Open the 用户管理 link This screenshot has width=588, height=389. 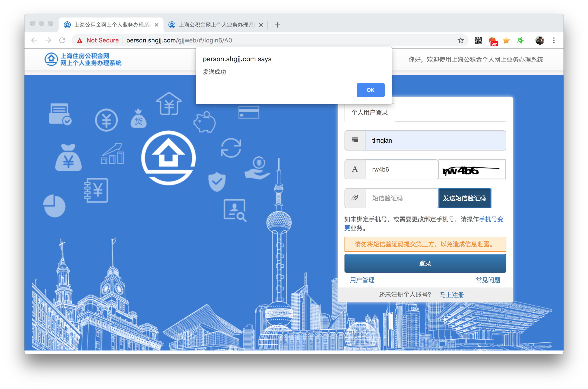[362, 280]
